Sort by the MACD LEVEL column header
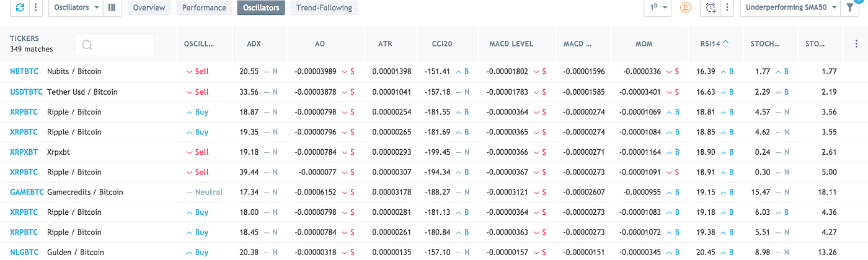 511,44
